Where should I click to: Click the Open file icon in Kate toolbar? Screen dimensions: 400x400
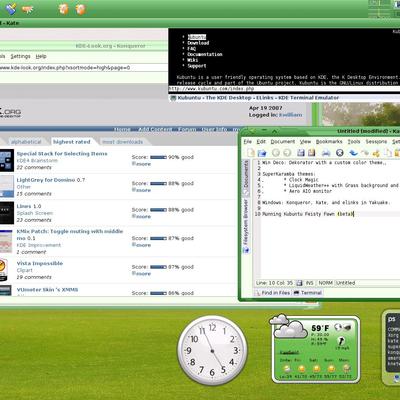pos(262,153)
